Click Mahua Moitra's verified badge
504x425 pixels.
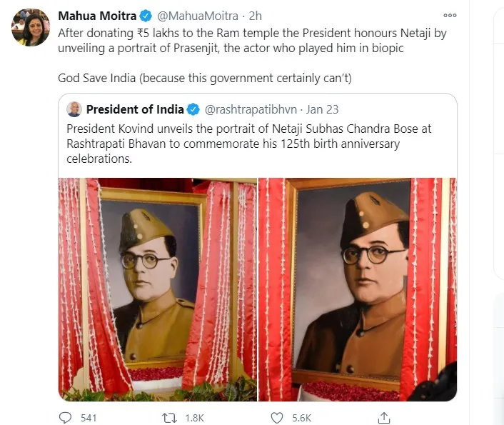click(x=146, y=16)
